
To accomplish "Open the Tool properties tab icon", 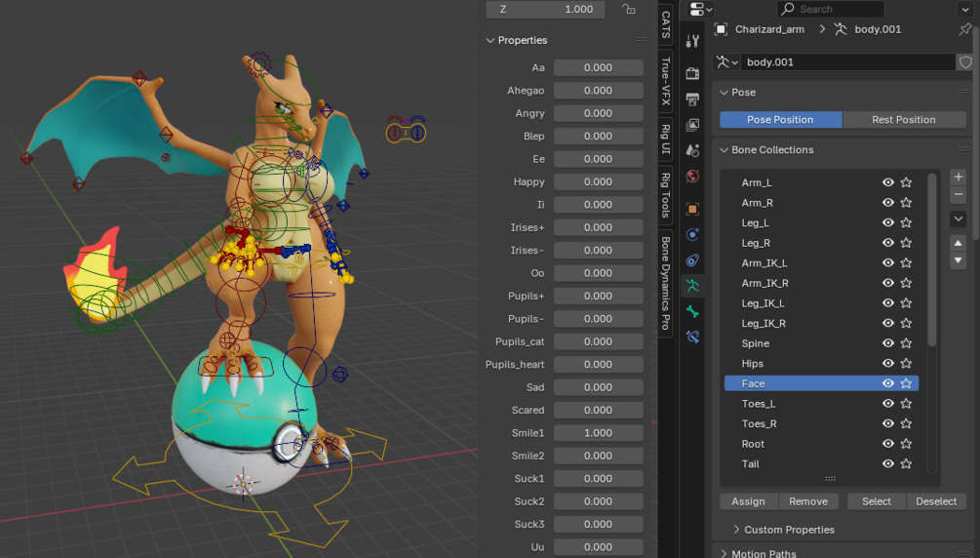I will (x=692, y=41).
